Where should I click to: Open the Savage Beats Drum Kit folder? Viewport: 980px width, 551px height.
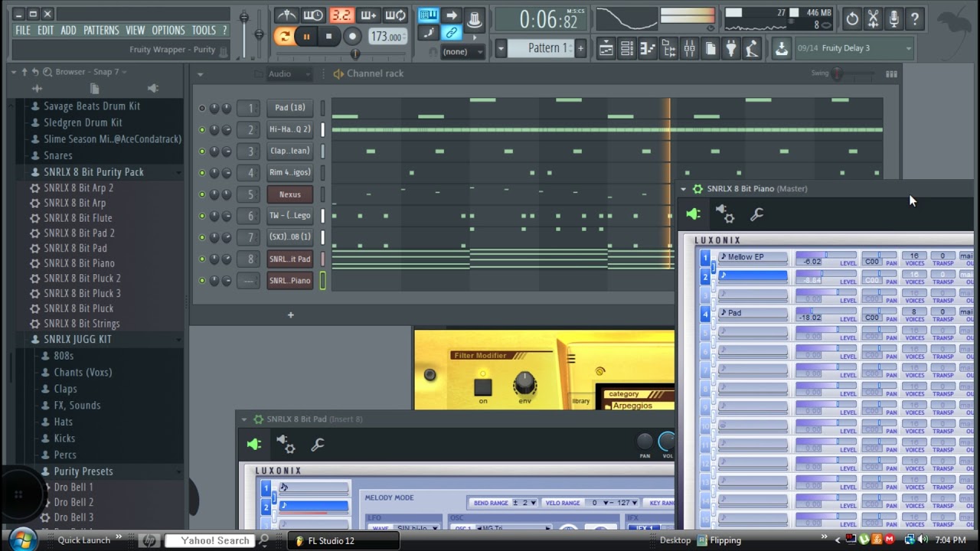tap(92, 106)
